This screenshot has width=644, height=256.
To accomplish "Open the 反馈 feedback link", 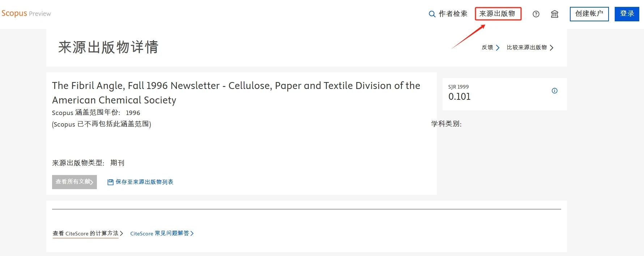I will click(487, 47).
